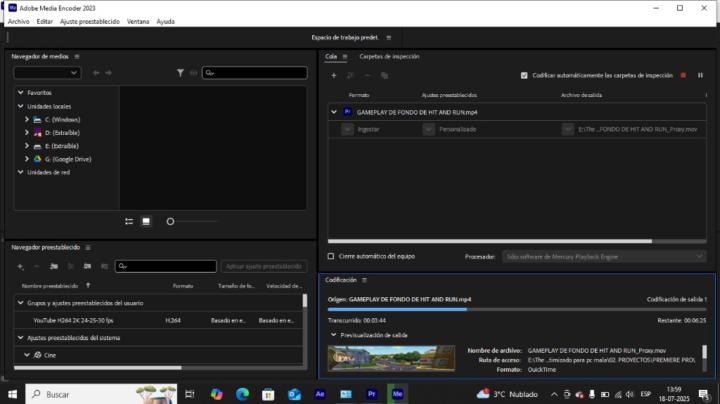The height and width of the screenshot is (404, 720).
Task: Switch to Carpetas de inspección tab
Action: tap(389, 57)
